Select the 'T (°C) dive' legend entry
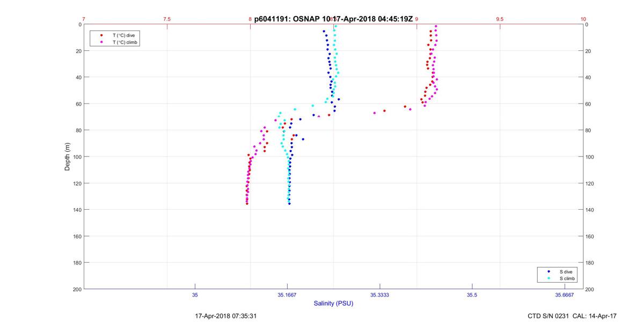 [123, 35]
